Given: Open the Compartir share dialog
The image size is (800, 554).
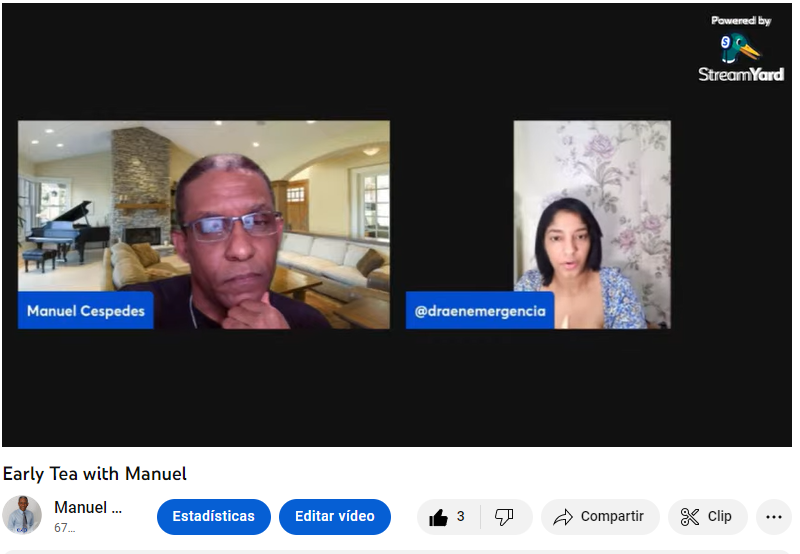Looking at the screenshot, I should point(600,517).
